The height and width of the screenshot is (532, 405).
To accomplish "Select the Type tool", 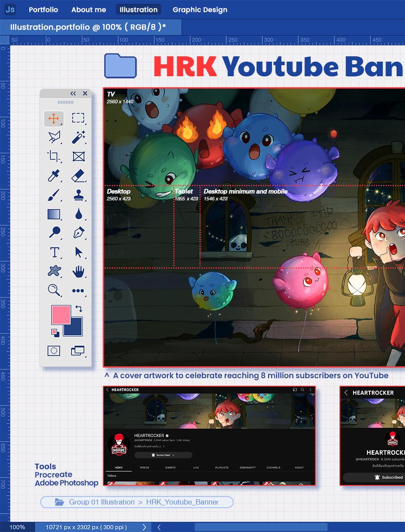I will click(54, 252).
